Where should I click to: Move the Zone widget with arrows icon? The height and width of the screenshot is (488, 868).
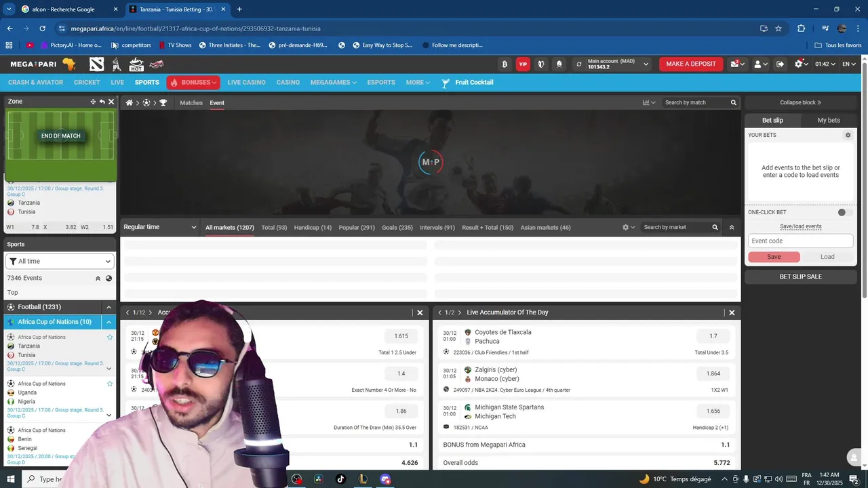pos(93,102)
